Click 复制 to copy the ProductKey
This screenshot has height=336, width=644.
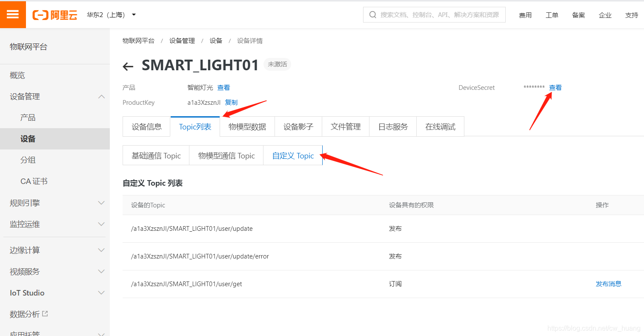click(231, 102)
